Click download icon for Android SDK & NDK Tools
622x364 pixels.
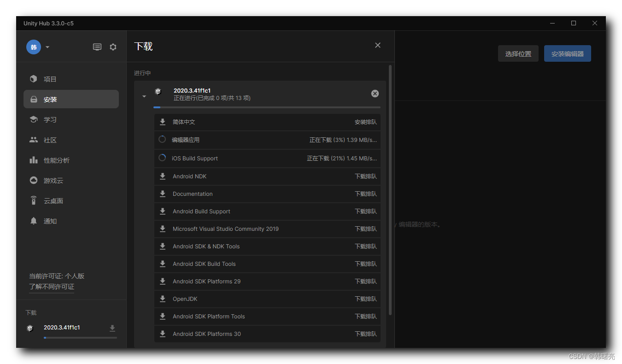pos(163,247)
